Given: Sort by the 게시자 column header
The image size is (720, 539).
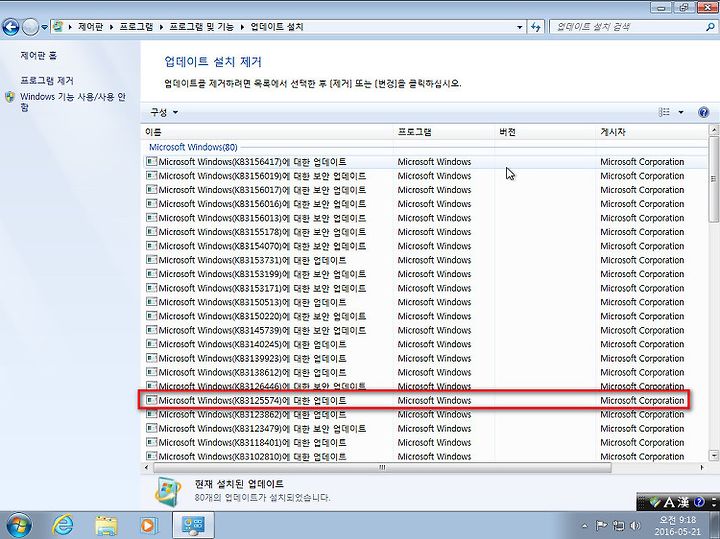Looking at the screenshot, I should tap(652, 132).
